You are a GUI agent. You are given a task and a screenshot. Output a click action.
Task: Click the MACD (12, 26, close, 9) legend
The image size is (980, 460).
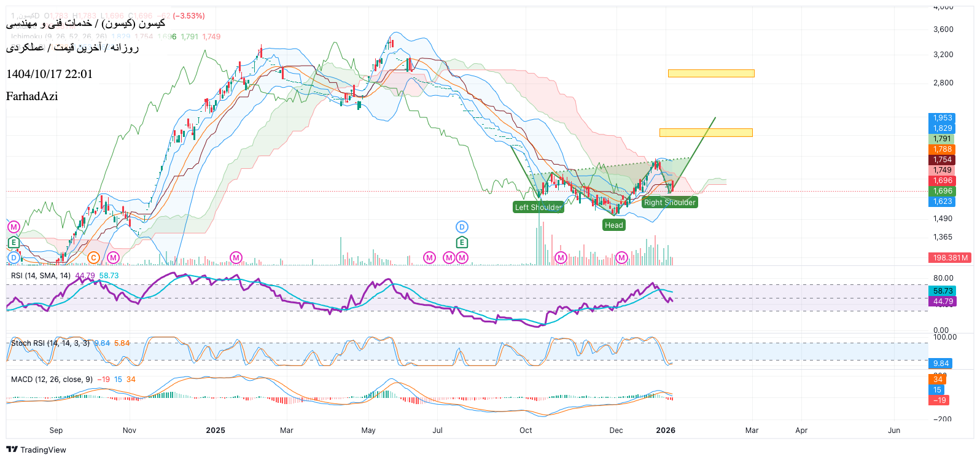(52, 380)
